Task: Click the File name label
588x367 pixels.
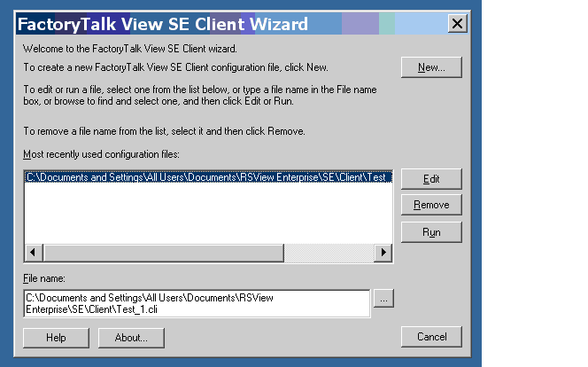Action: pyautogui.click(x=44, y=278)
